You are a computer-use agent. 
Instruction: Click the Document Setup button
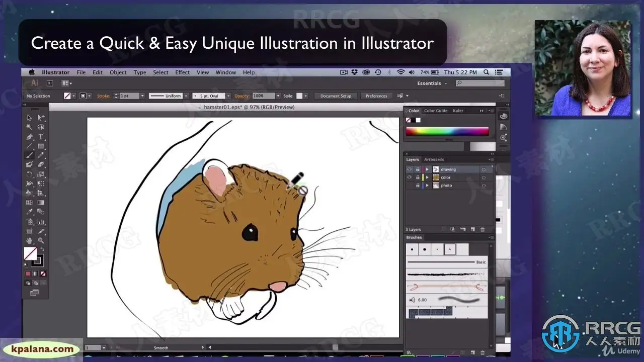[336, 96]
